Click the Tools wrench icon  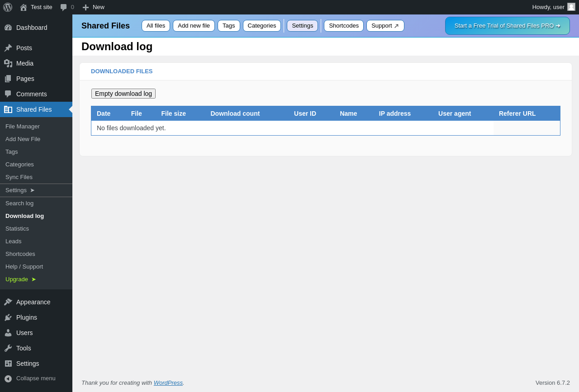(x=8, y=348)
